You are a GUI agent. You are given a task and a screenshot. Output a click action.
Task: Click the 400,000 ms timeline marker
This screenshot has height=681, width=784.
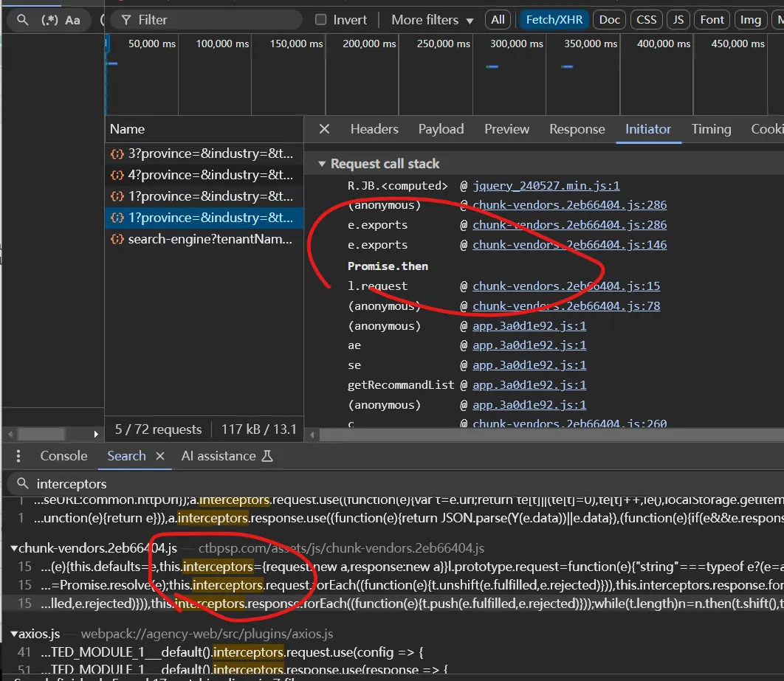click(x=664, y=44)
